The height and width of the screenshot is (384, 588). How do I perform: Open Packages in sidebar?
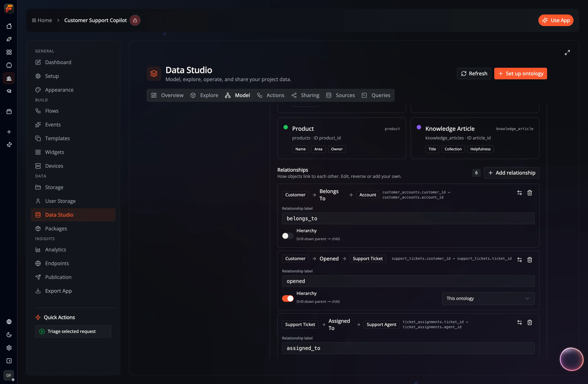tap(73, 228)
